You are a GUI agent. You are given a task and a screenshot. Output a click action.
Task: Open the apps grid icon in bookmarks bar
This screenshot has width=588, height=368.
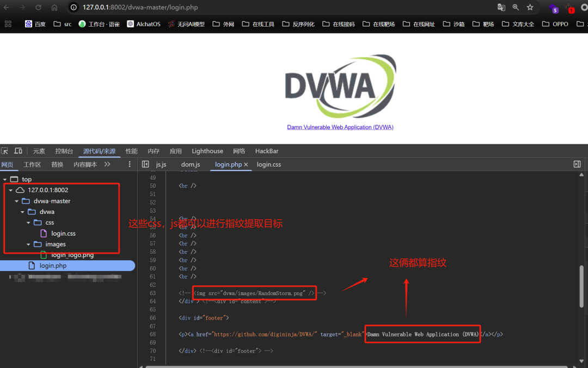click(x=8, y=24)
